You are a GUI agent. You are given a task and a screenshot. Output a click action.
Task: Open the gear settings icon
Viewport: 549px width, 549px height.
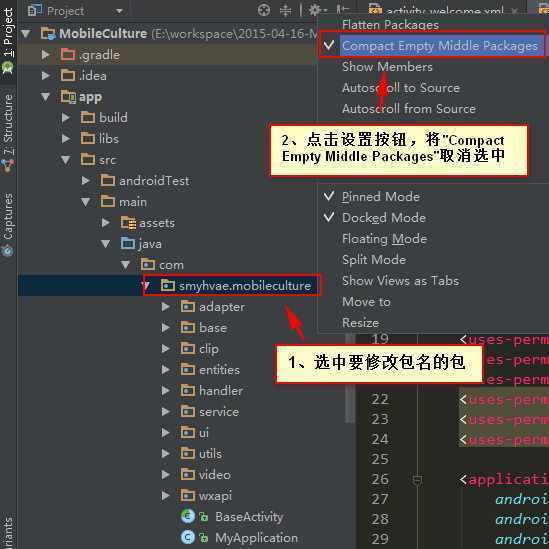(314, 10)
